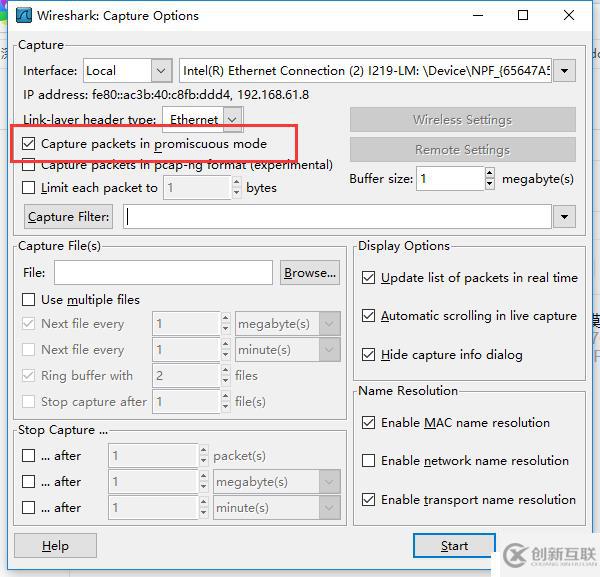Toggle Capture packets in promiscuous mode
This screenshot has height=577, width=600.
click(29, 144)
